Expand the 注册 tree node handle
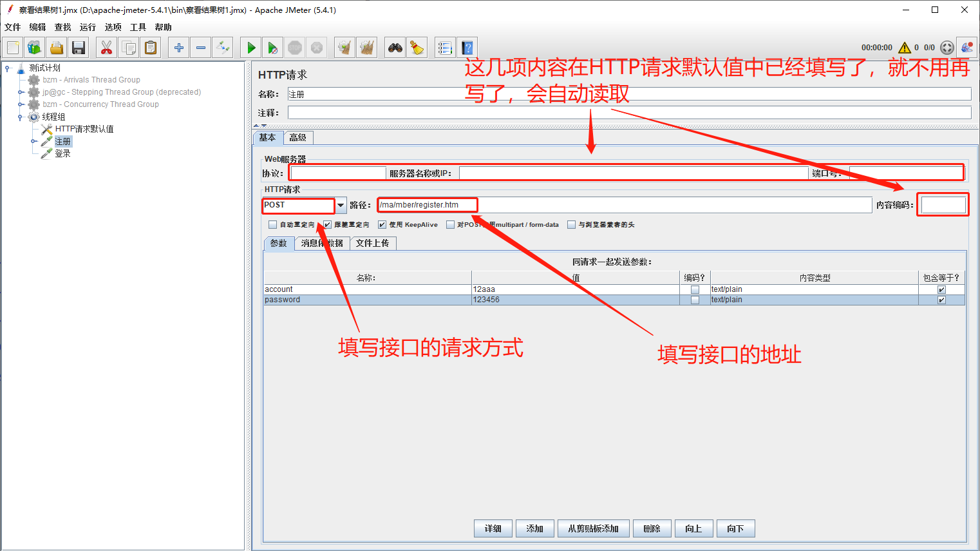Image resolution: width=980 pixels, height=551 pixels. tap(34, 141)
